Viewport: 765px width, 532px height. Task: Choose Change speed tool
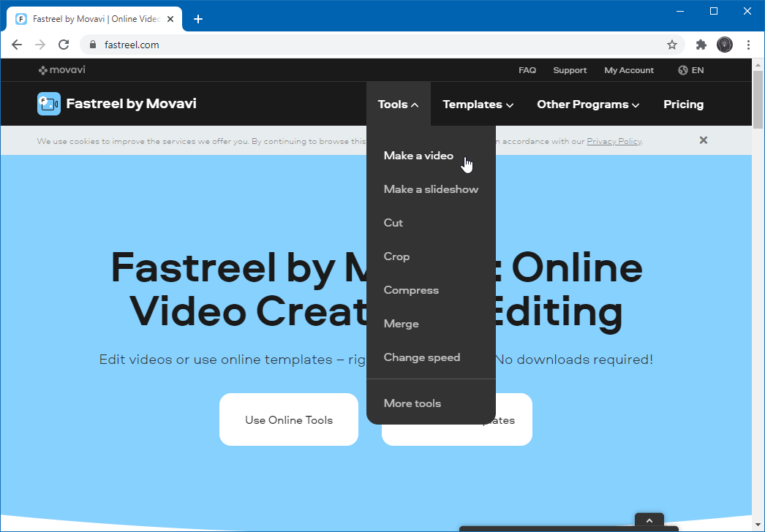[422, 357]
